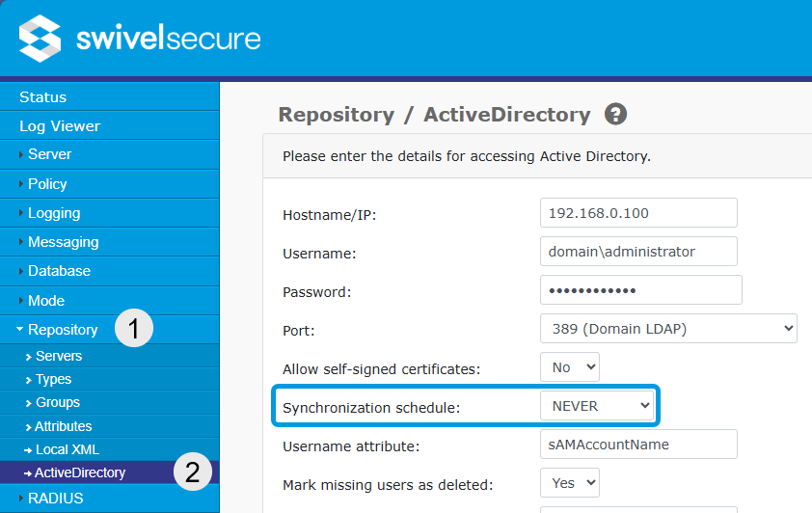The height and width of the screenshot is (513, 812).
Task: Expand the Messaging menu section
Action: click(x=63, y=242)
